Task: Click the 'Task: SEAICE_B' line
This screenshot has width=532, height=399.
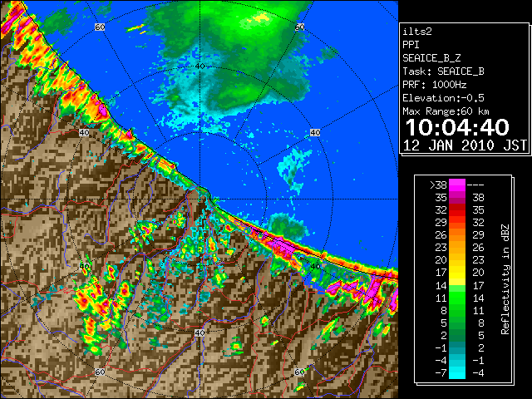Action: tap(443, 71)
